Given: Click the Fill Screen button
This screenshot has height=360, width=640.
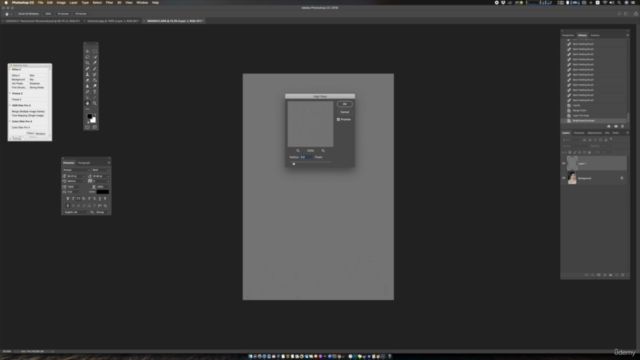Looking at the screenshot, I should [x=81, y=14].
